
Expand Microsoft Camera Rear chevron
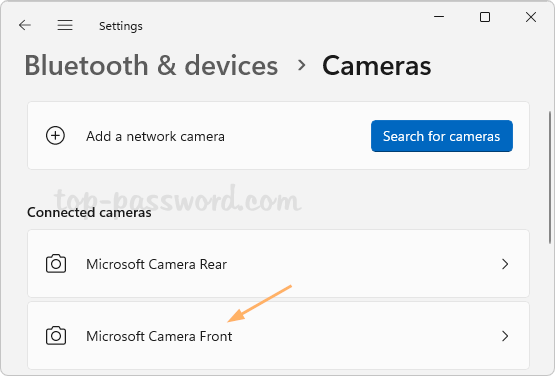505,264
